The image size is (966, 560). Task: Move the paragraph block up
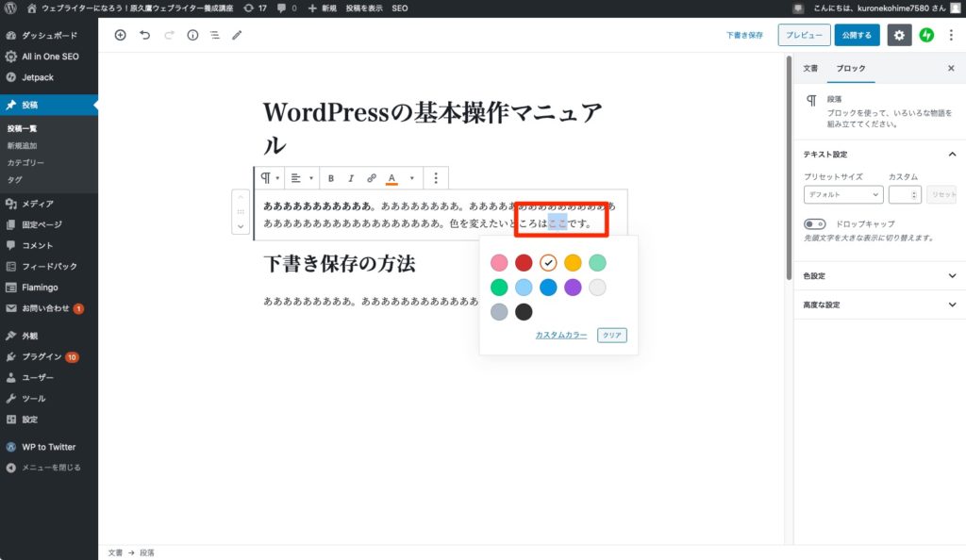[241, 197]
